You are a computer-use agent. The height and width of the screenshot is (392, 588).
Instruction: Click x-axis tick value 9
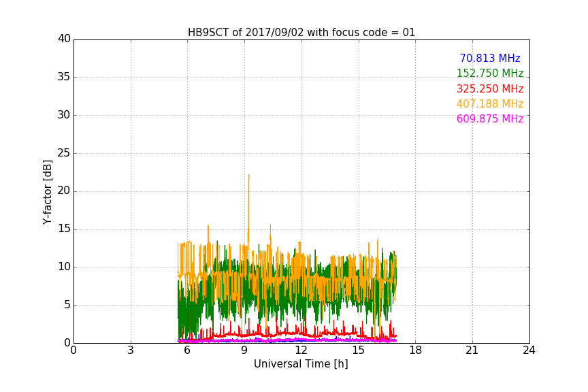244,350
